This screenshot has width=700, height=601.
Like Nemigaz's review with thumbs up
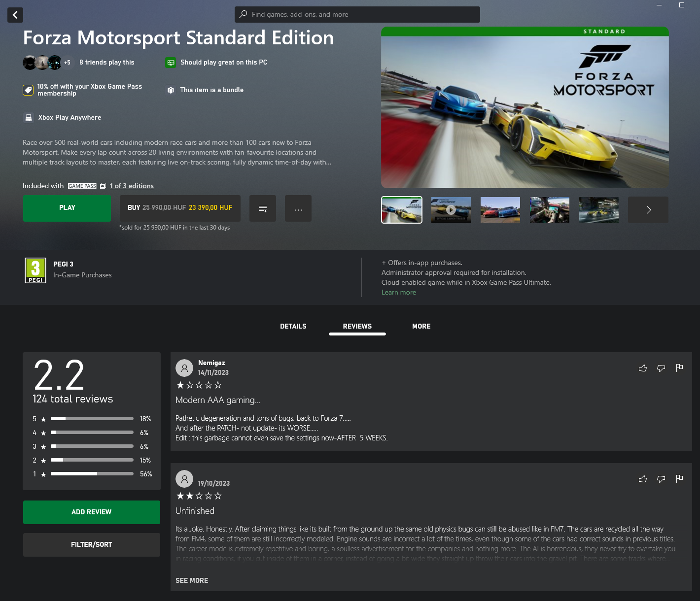point(643,368)
